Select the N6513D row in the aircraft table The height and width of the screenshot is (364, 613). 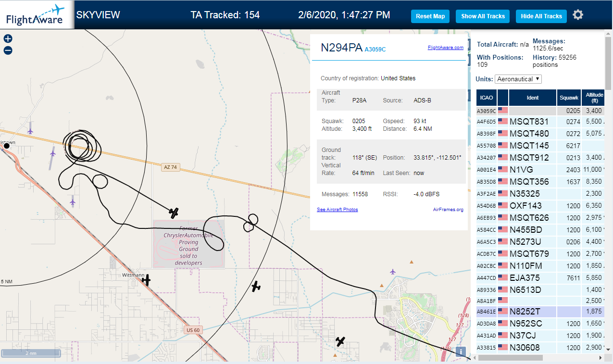pyautogui.click(x=540, y=290)
